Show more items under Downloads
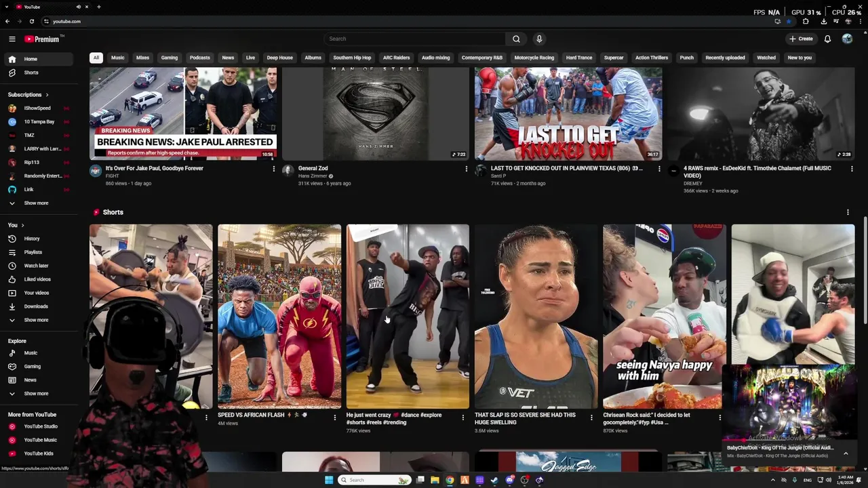Image resolution: width=868 pixels, height=488 pixels. click(37, 320)
